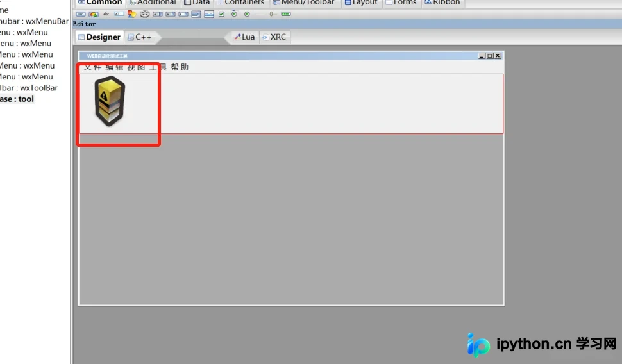Open the Data palette tab
This screenshot has height=364, width=622.
(x=197, y=3)
